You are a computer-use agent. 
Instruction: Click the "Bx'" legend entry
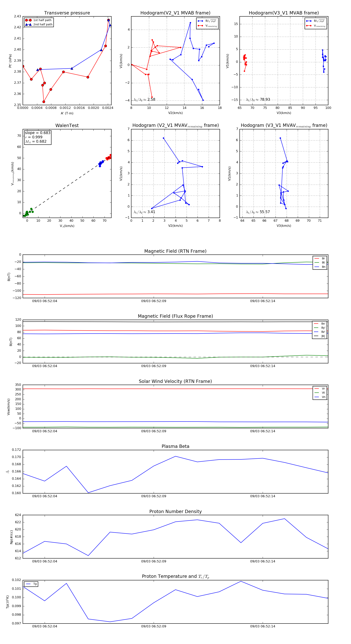pos(320,324)
